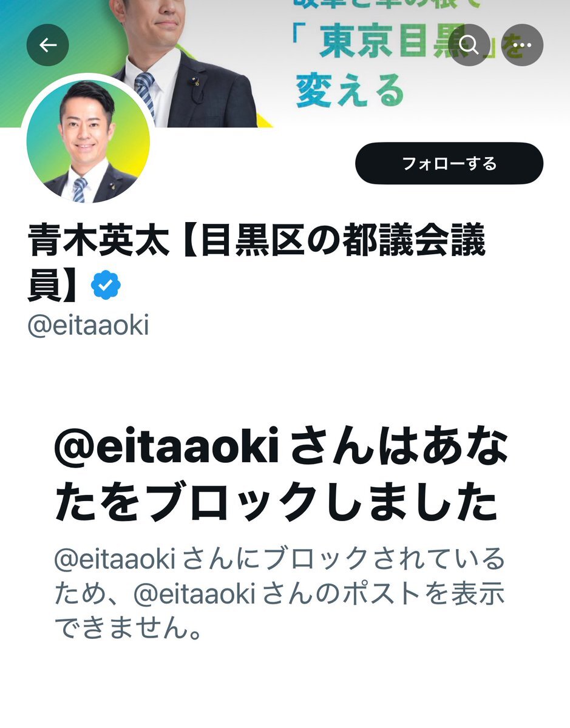Click the gray @eitaaoki handle under the name
This screenshot has width=570, height=728.
88,326
